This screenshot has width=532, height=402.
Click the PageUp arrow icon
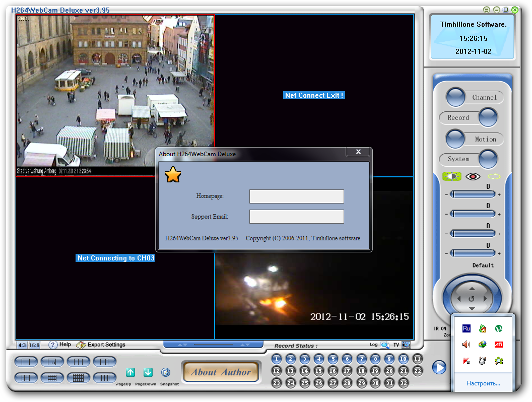click(130, 373)
